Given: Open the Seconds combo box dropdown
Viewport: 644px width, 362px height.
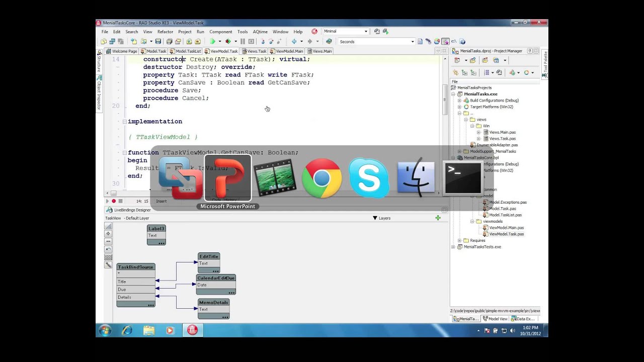Looking at the screenshot, I should (x=413, y=42).
